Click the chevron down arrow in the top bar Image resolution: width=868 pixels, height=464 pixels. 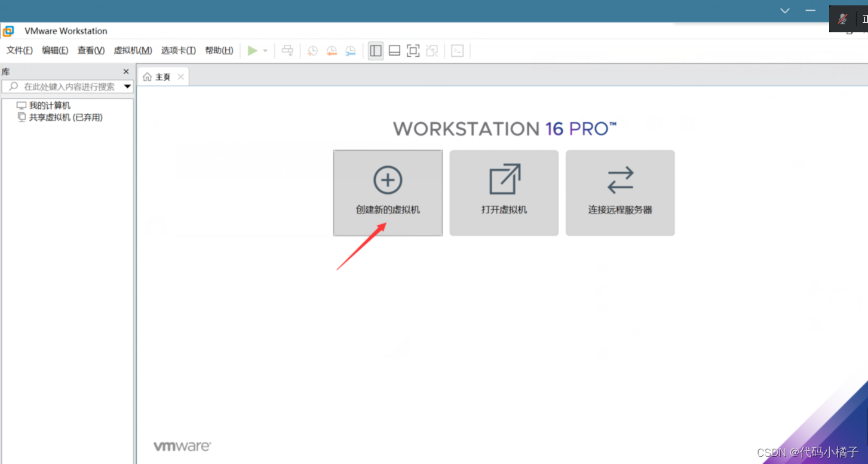click(785, 11)
